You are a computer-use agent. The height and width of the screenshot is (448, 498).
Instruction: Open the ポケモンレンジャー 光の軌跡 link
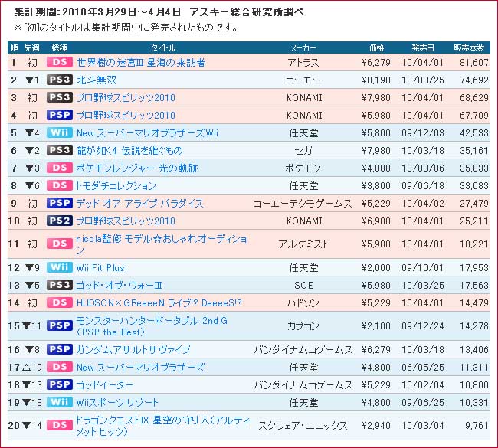(x=137, y=168)
